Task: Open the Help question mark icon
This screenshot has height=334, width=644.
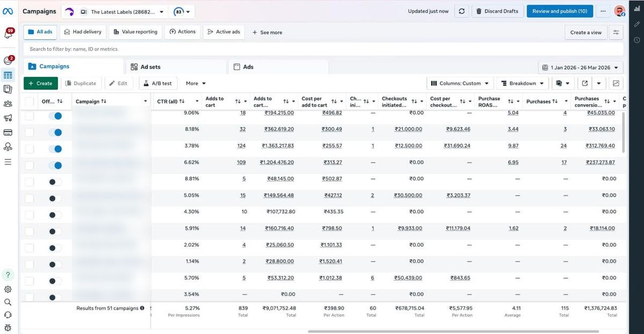Action: click(8, 275)
